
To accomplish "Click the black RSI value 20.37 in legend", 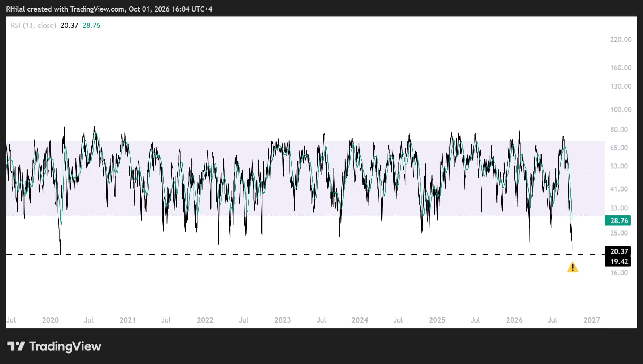I will (x=69, y=25).
